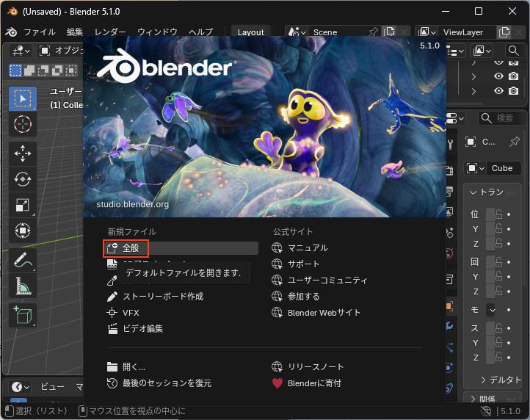This screenshot has height=420, width=530.
Task: Open the timeline ビュー menu
Action: (x=52, y=387)
